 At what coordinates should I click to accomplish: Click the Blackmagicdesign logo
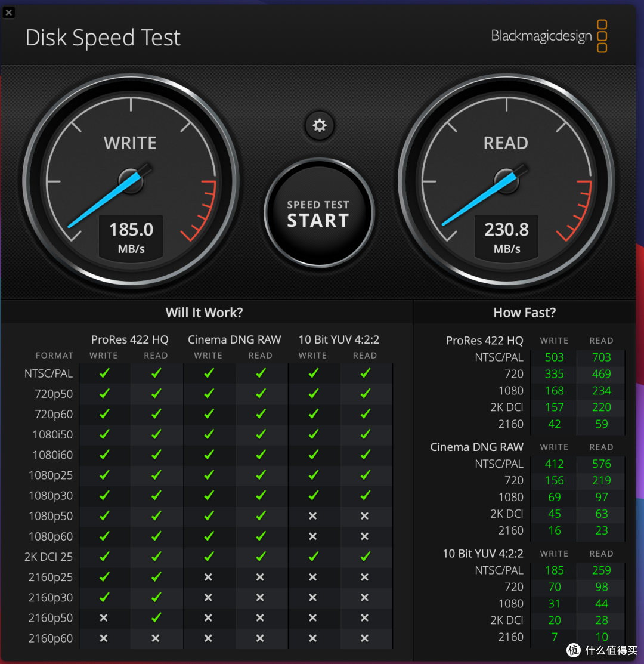[549, 36]
